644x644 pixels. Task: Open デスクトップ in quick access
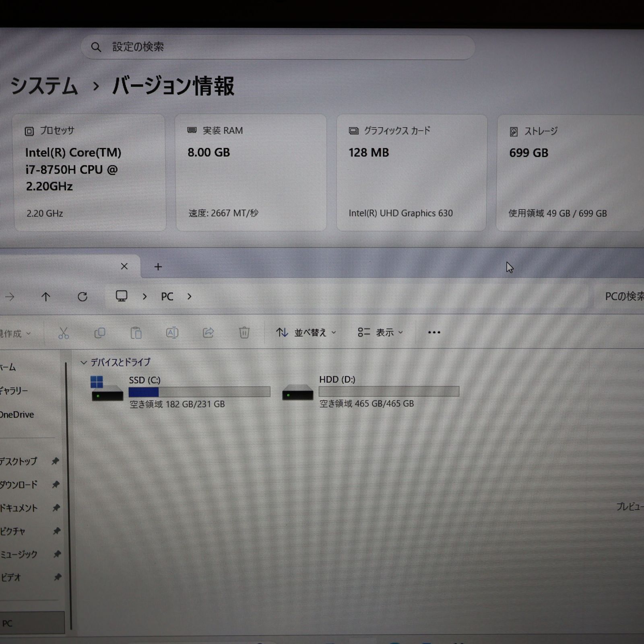pos(19,461)
